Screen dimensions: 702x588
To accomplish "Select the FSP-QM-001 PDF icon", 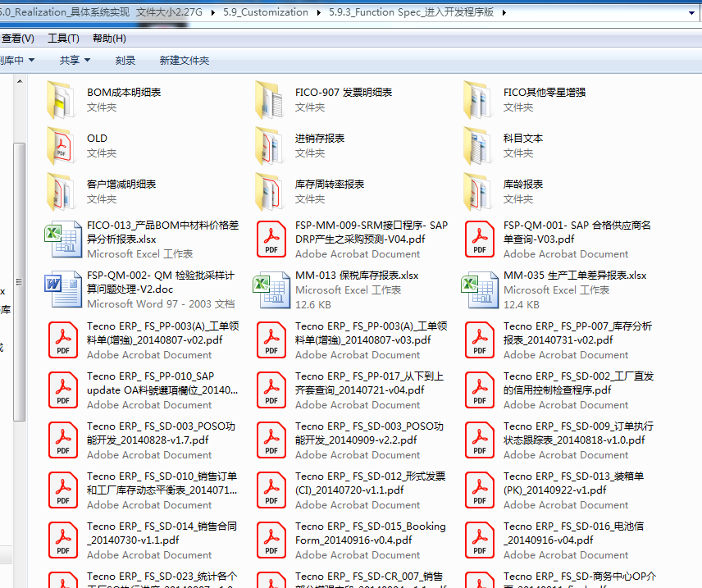I will click(x=480, y=239).
